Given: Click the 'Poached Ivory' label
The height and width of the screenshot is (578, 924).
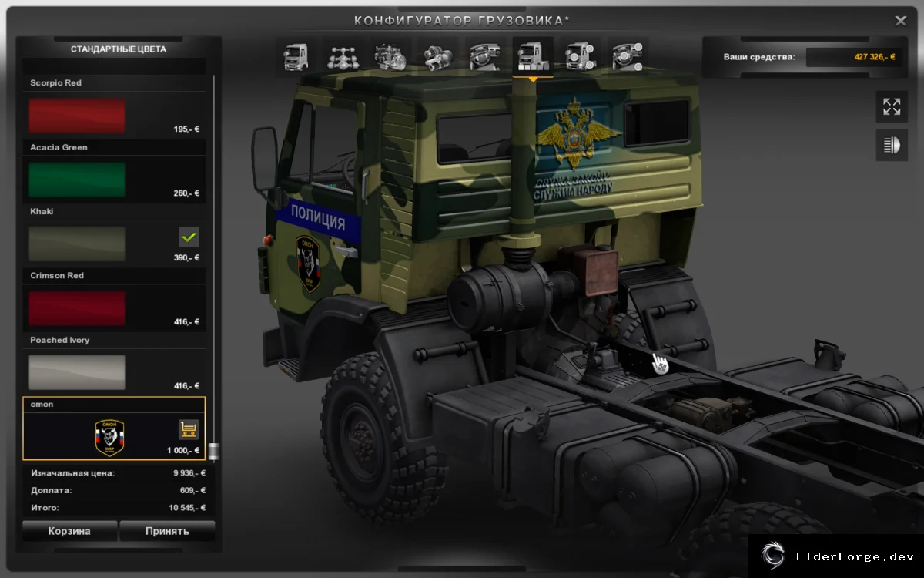Looking at the screenshot, I should [60, 340].
